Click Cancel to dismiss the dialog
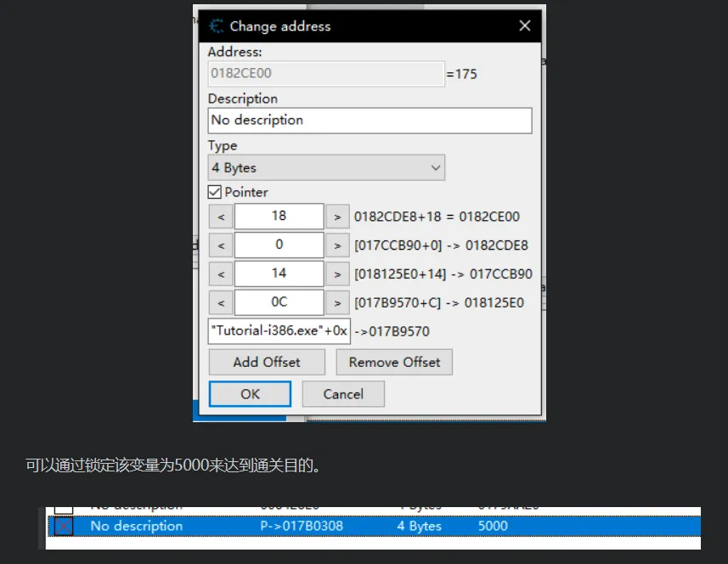This screenshot has height=564, width=728. coord(343,394)
